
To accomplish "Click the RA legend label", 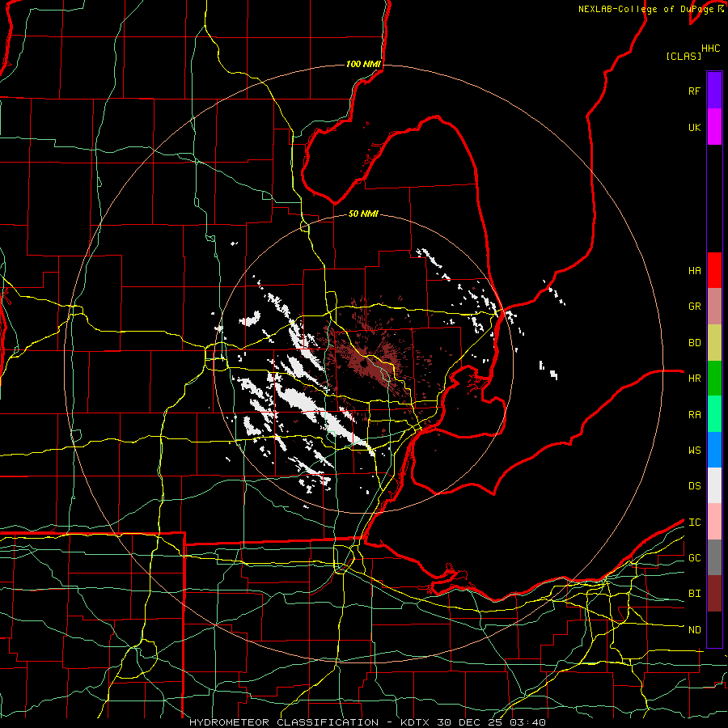I will click(x=694, y=415).
